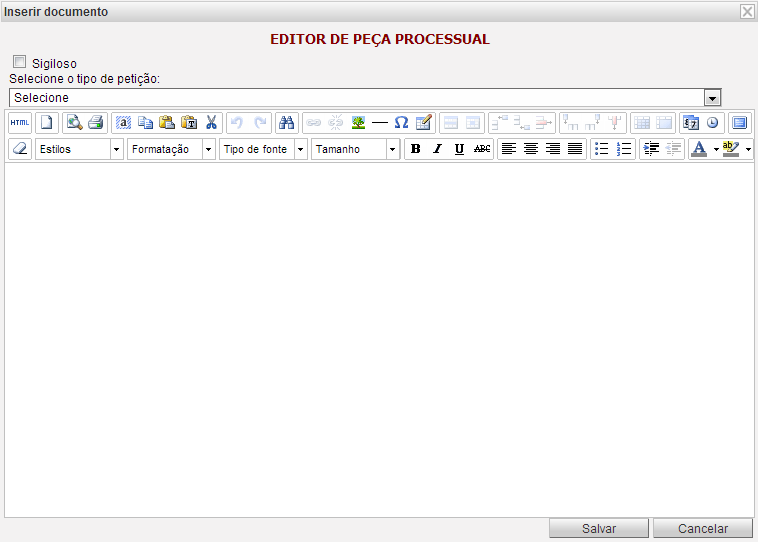Open find and replace binoculars
The width and height of the screenshot is (758, 542).
(x=287, y=123)
